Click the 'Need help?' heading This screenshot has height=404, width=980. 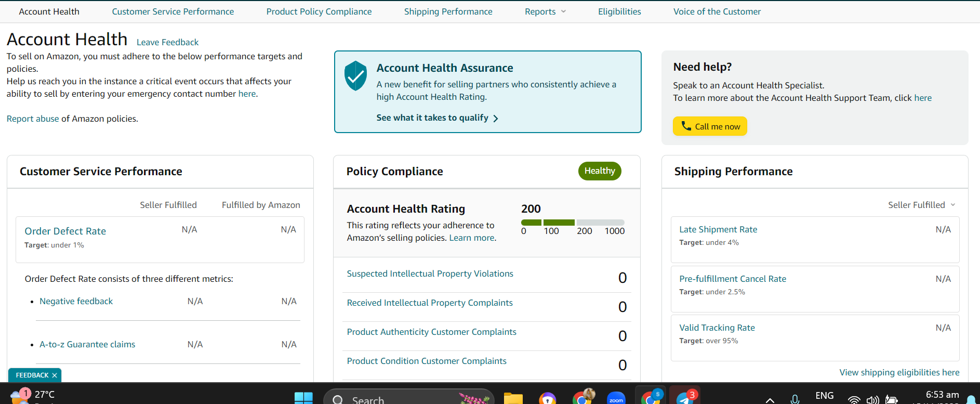703,67
